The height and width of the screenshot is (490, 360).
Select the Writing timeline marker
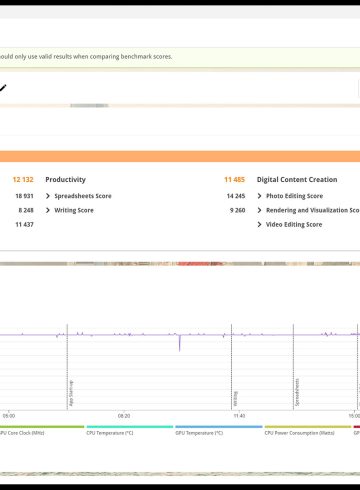[x=235, y=399]
